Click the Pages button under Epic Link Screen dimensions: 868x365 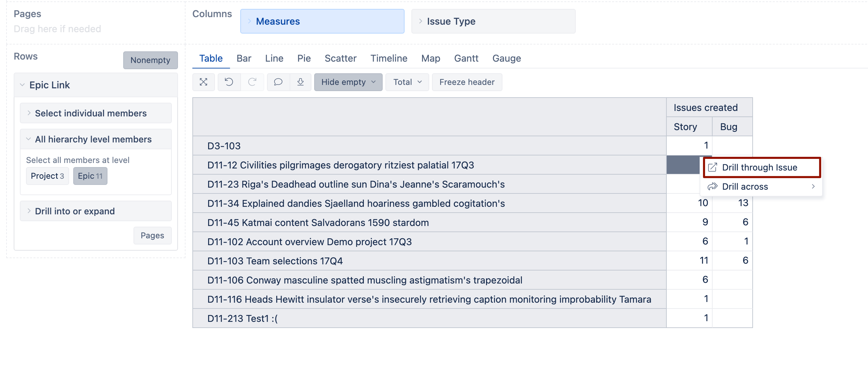[x=152, y=236]
